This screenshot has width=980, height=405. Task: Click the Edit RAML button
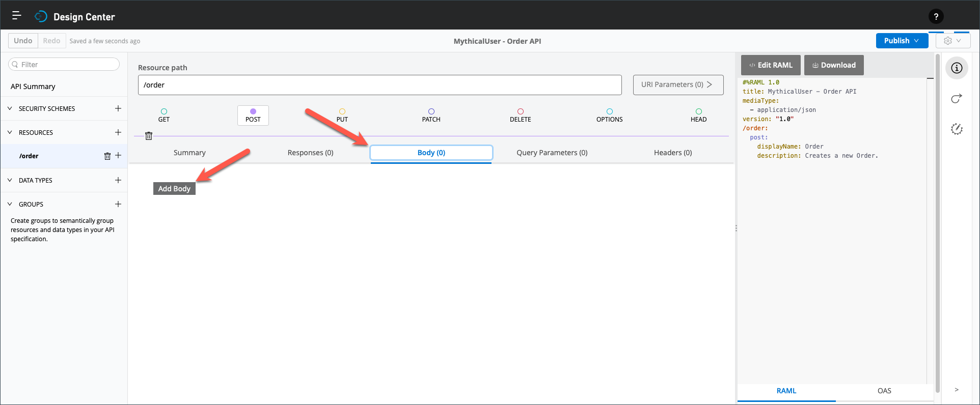(771, 65)
